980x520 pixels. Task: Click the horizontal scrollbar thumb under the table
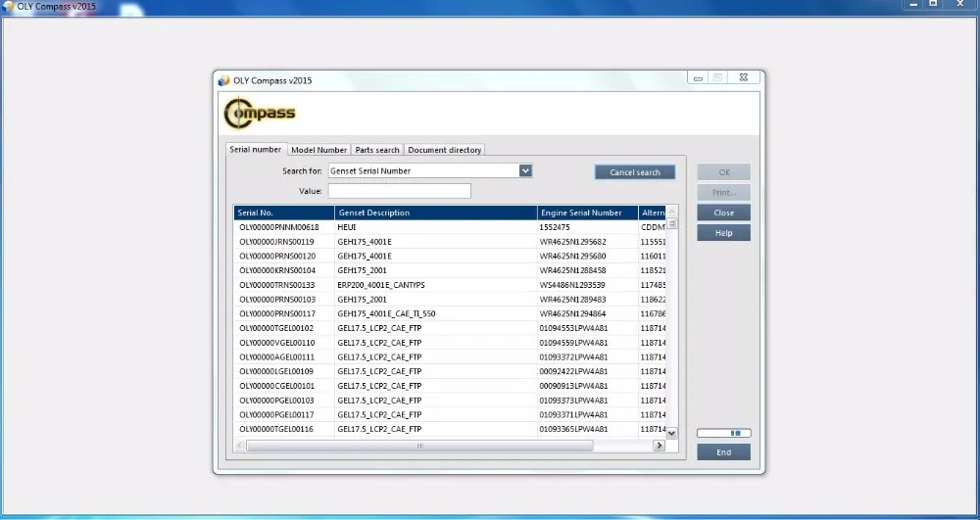(419, 446)
